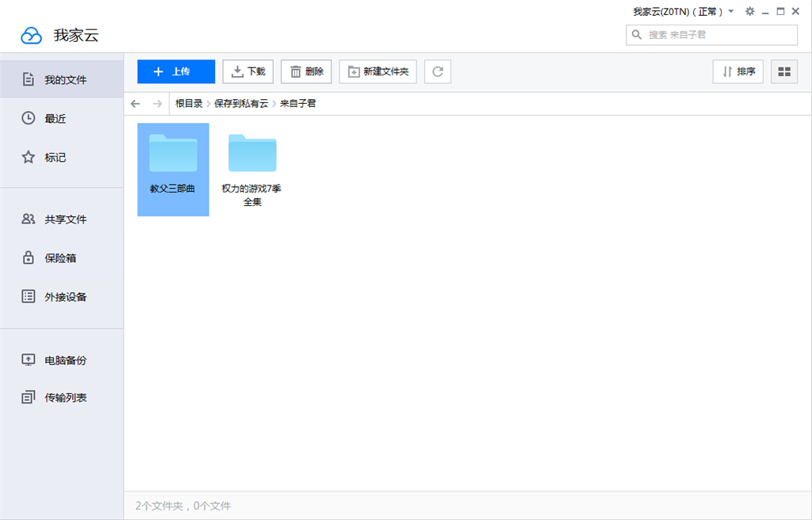Click the 上传 upload button
This screenshot has height=520, width=812.
[x=175, y=71]
